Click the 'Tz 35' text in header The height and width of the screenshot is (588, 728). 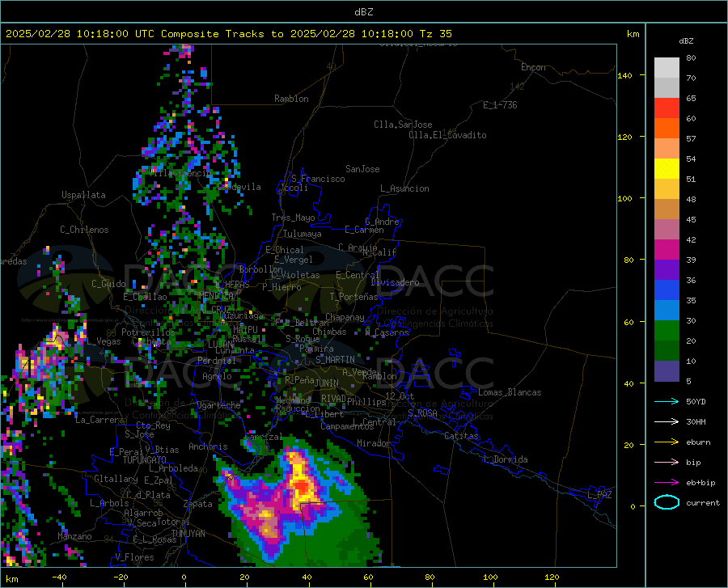click(x=436, y=34)
